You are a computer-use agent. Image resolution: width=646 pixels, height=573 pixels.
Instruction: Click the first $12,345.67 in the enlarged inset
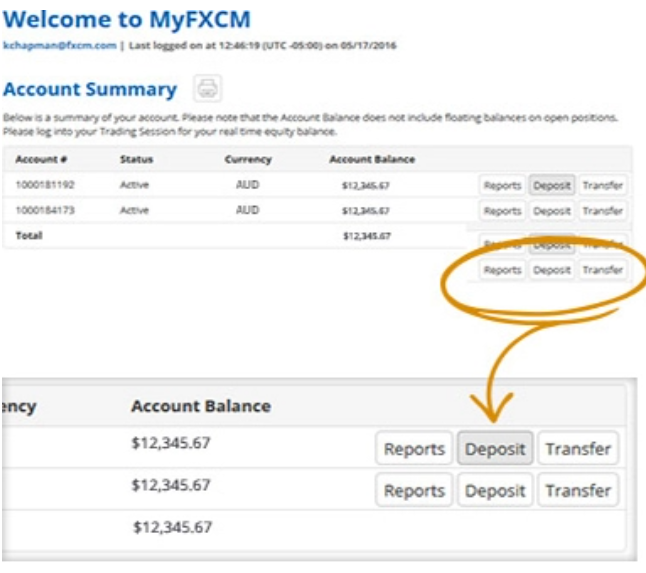[171, 443]
